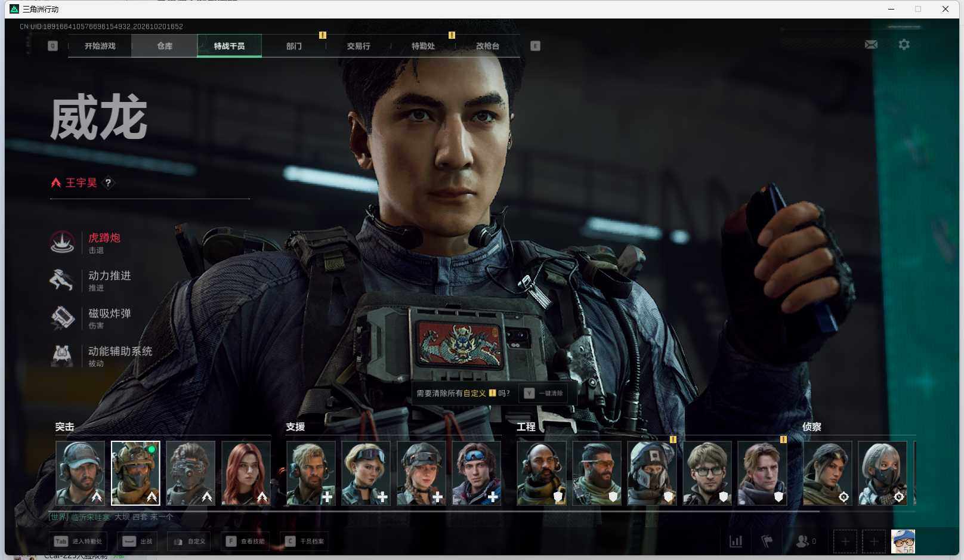The image size is (964, 560).
Task: Select the night-vision goggles 突击 operator
Action: 191,473
